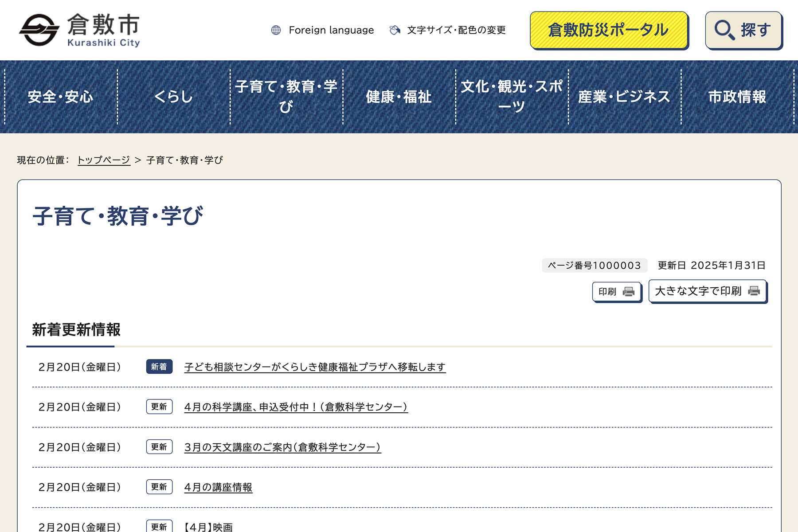Open 子ども相談センター relocation announcement link

click(315, 367)
